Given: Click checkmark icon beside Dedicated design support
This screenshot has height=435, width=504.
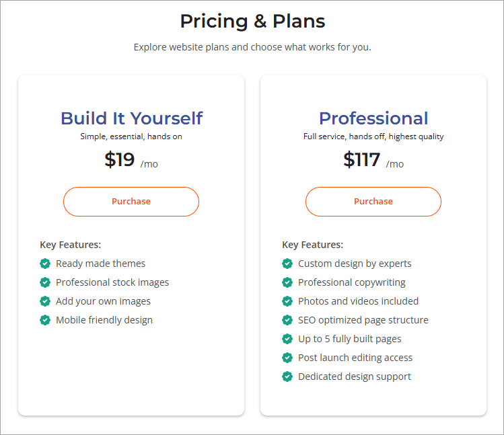Looking at the screenshot, I should pyautogui.click(x=287, y=377).
